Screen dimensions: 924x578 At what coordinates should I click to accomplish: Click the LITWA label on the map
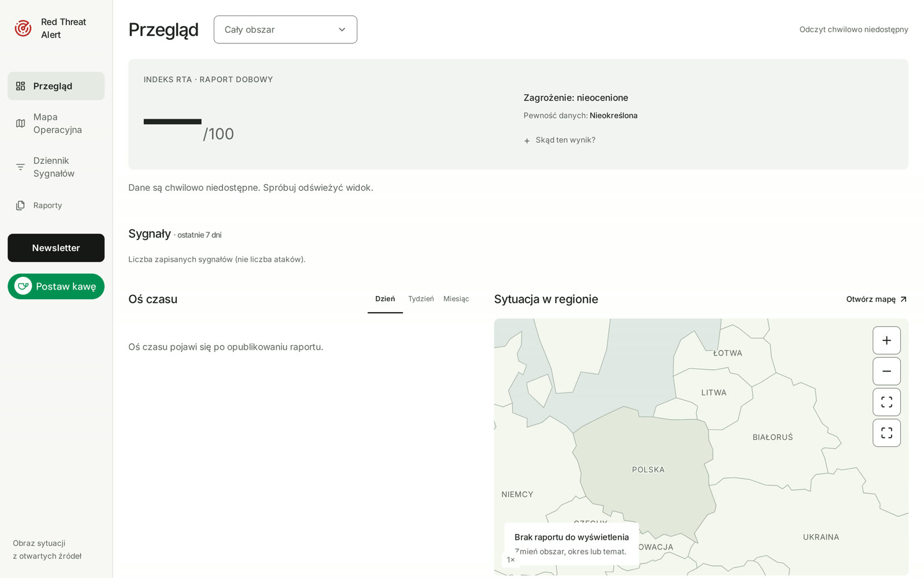point(714,392)
